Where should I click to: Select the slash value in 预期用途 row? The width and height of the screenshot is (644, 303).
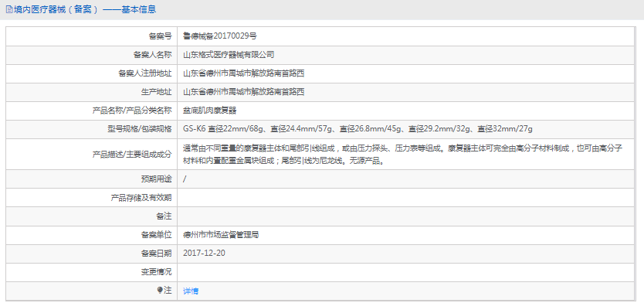[x=185, y=179]
